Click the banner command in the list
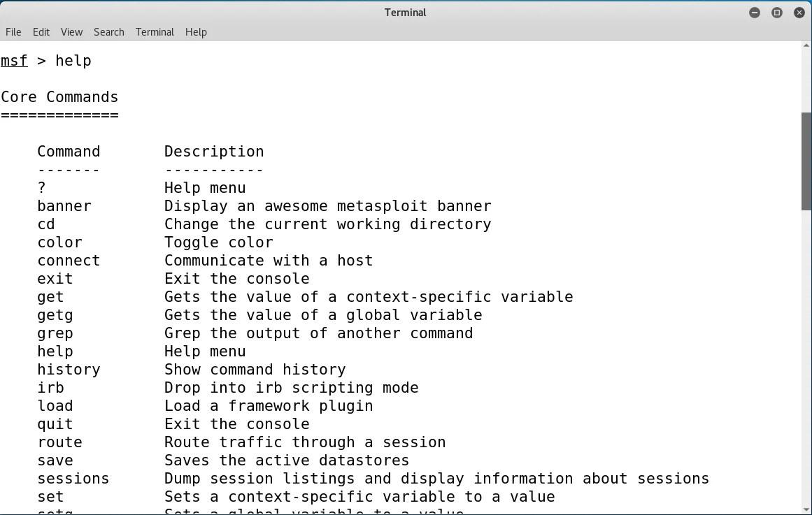Viewport: 812px width, 515px height. (x=64, y=206)
